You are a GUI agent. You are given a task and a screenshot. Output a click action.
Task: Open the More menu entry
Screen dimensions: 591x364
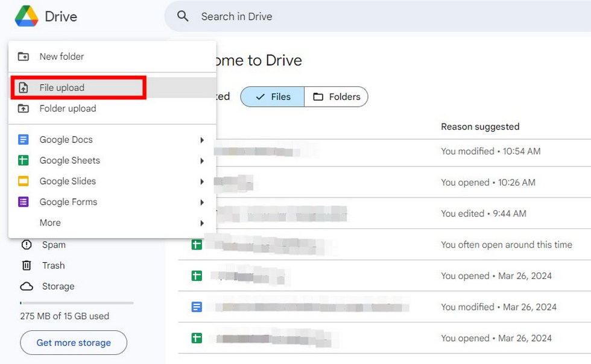[x=112, y=223]
